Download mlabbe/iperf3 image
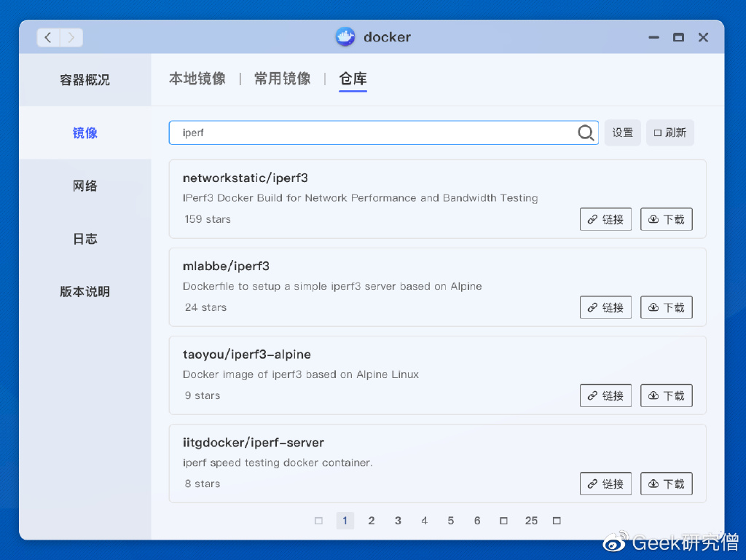This screenshot has width=746, height=560. pos(666,307)
